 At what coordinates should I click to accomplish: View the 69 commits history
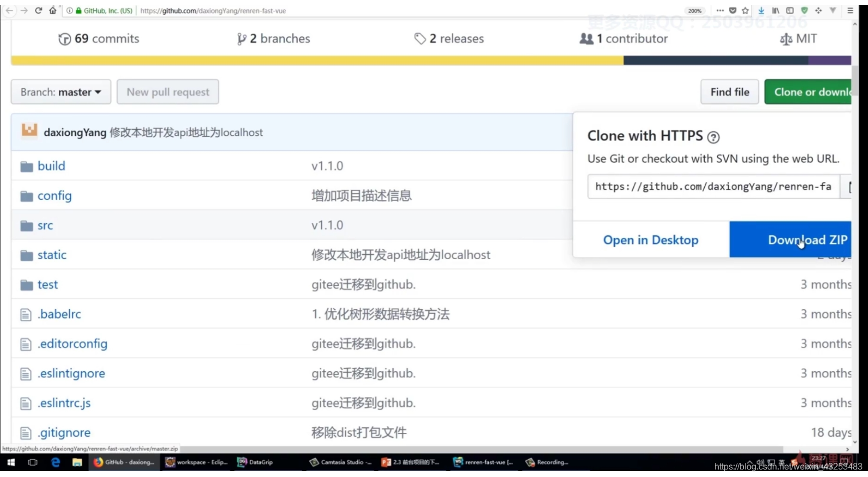pos(99,39)
